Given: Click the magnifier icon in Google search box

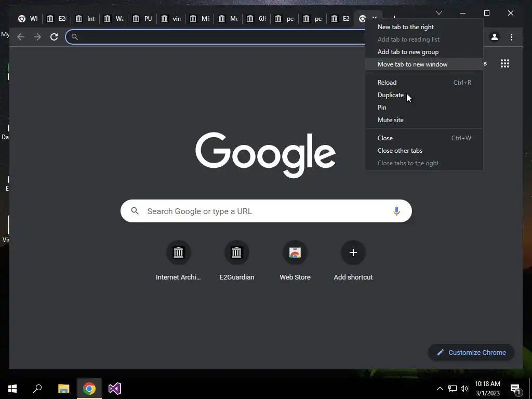Looking at the screenshot, I should [135, 211].
